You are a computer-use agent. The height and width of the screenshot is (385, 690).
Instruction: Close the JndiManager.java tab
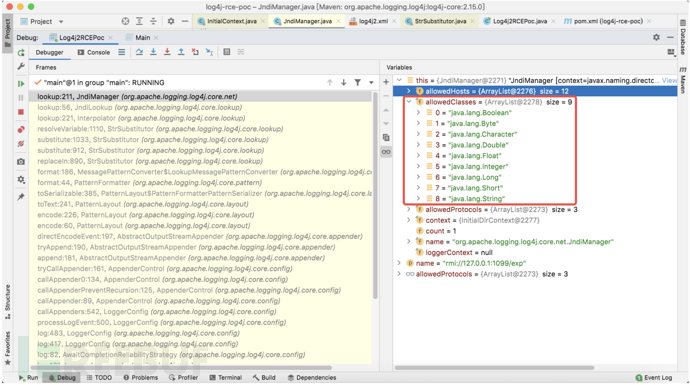tap(338, 21)
